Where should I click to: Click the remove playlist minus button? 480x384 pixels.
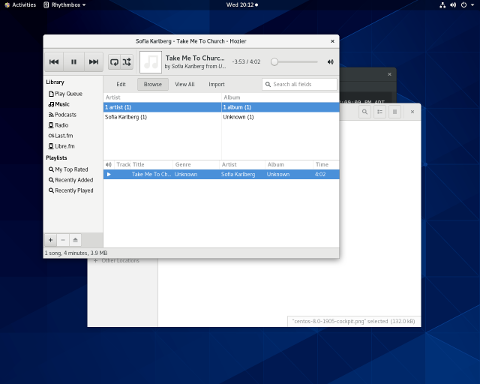(63, 240)
